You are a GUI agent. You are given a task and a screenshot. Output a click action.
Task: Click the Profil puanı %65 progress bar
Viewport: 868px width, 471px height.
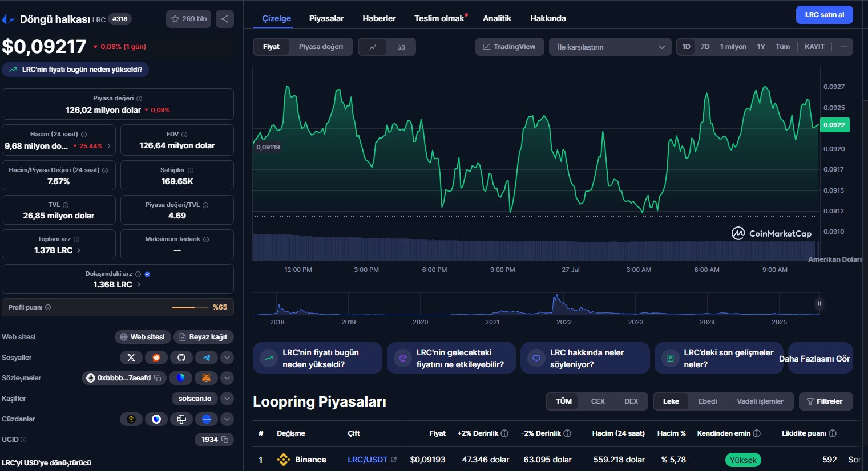click(x=190, y=307)
